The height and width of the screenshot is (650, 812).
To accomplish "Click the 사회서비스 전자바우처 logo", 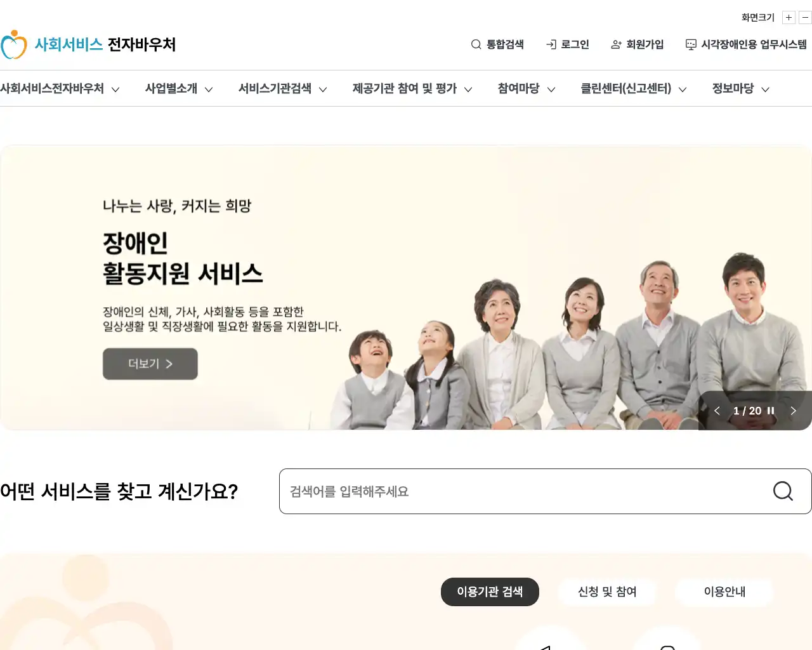I will pos(88,44).
